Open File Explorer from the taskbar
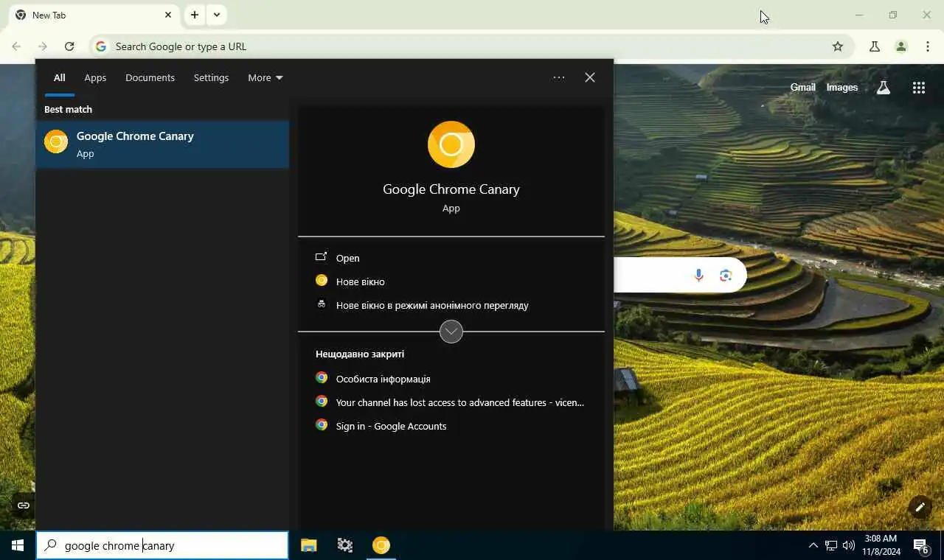 [x=309, y=545]
